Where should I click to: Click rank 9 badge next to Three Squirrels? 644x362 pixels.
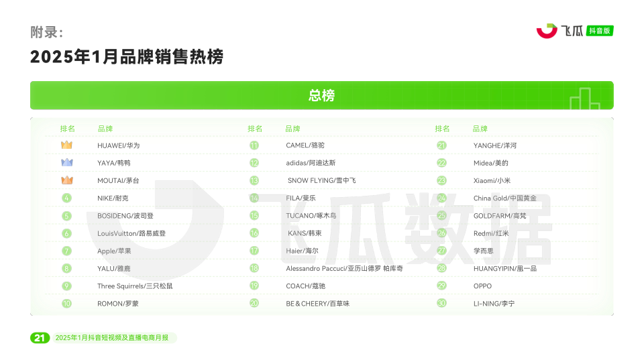[x=66, y=286]
